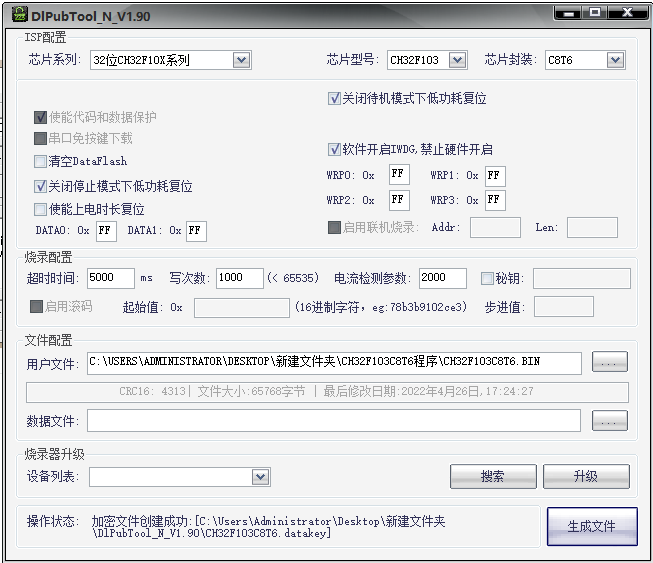Screen dimensions: 653x563
Task: Toggle 关闭待机模式下低功耗复位 checkbox
Action: [x=335, y=99]
